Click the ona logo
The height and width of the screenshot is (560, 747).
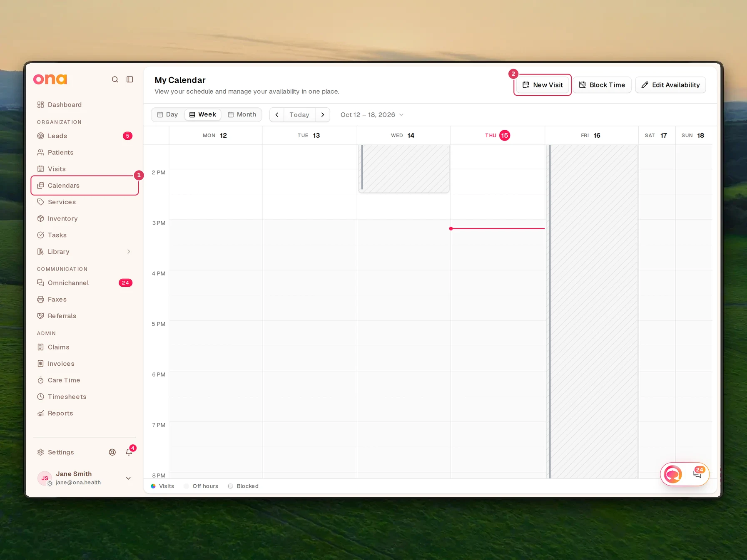click(x=50, y=79)
